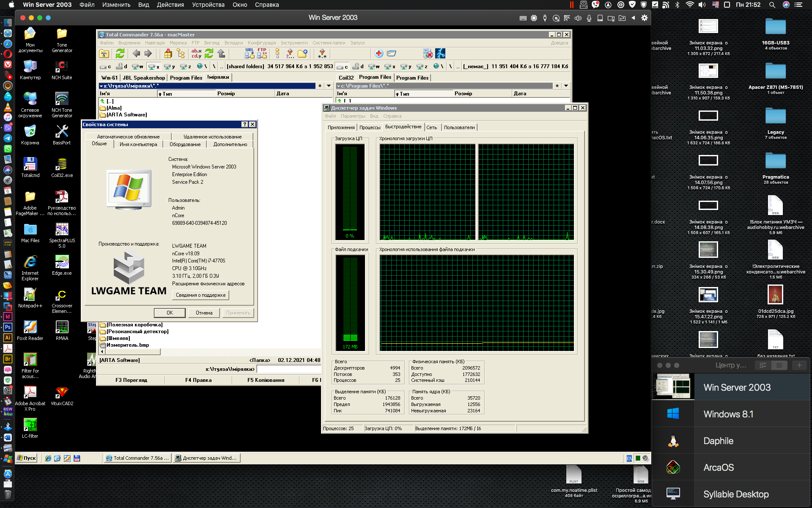The image size is (812, 508).
Task: Select drive x in the left panel drive bar
Action: pos(154,66)
